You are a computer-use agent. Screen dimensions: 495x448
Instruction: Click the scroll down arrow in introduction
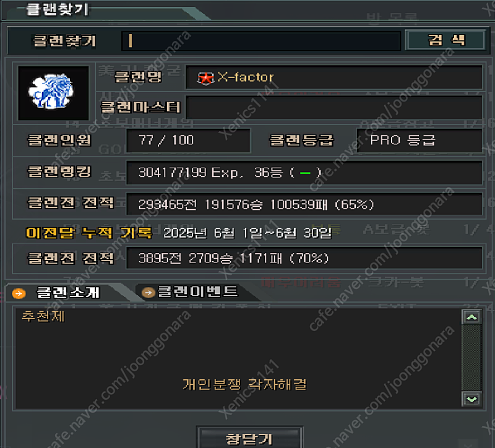[471, 399]
